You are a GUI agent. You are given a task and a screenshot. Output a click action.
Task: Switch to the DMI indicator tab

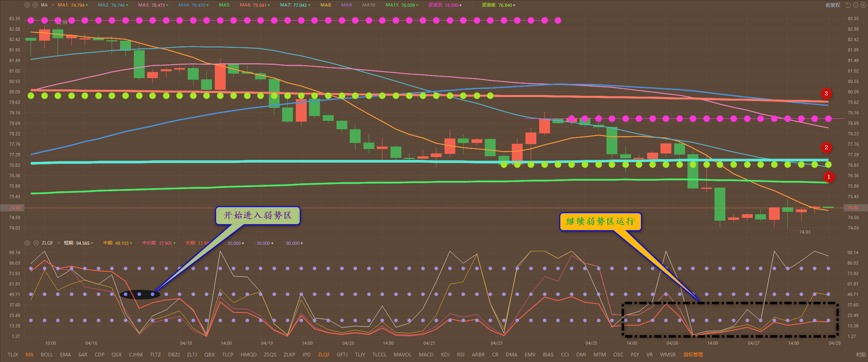[581, 355]
